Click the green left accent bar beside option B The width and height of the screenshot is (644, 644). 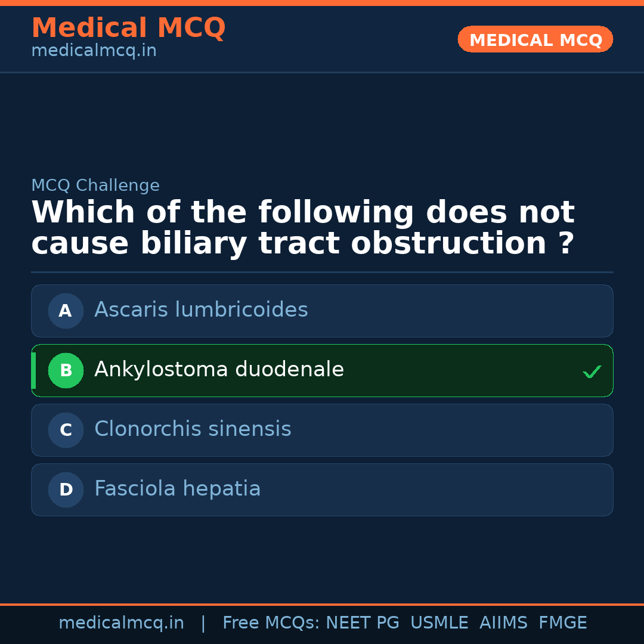pyautogui.click(x=33, y=370)
